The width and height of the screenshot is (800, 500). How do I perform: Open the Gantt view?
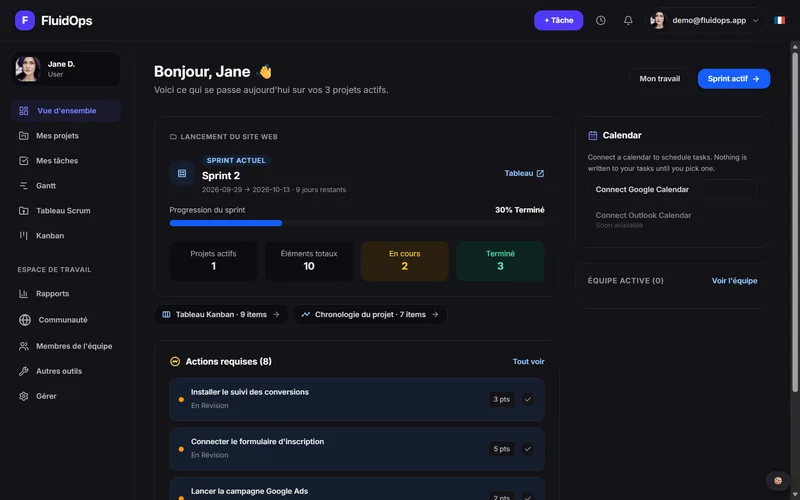click(66, 186)
